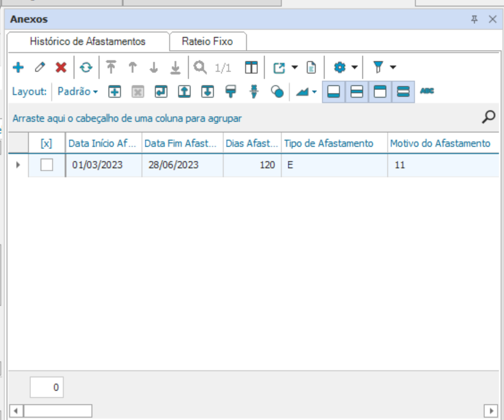Viewport: 504px width, 420px height.
Task: Click the filter funnel icon
Action: click(x=378, y=67)
